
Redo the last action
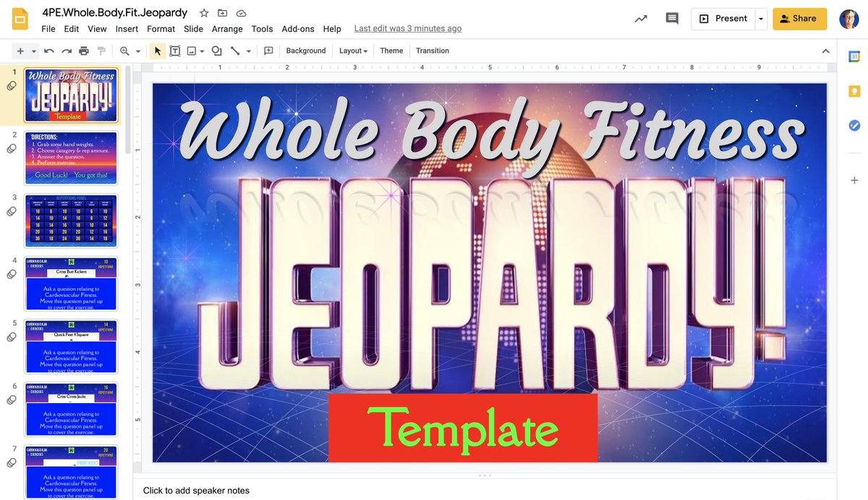coord(67,51)
